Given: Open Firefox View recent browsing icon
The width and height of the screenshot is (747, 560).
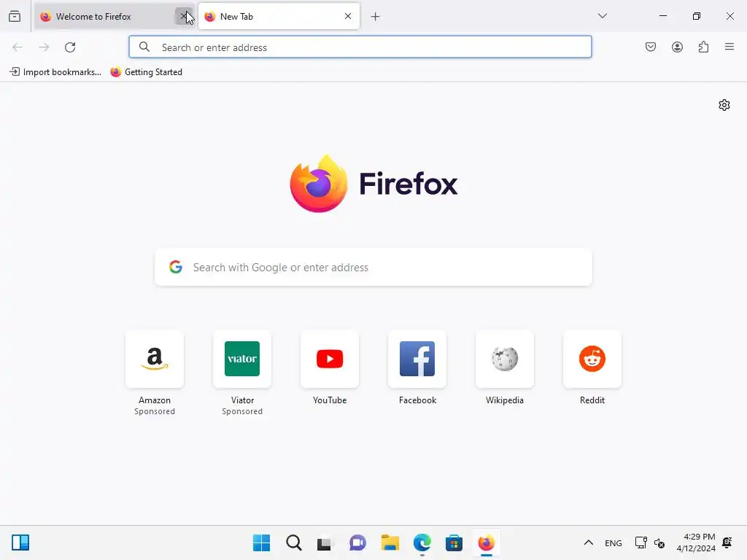Looking at the screenshot, I should click(15, 16).
